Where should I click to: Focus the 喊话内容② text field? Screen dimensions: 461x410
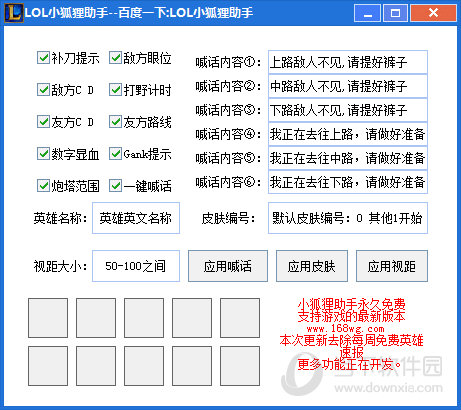[348, 86]
